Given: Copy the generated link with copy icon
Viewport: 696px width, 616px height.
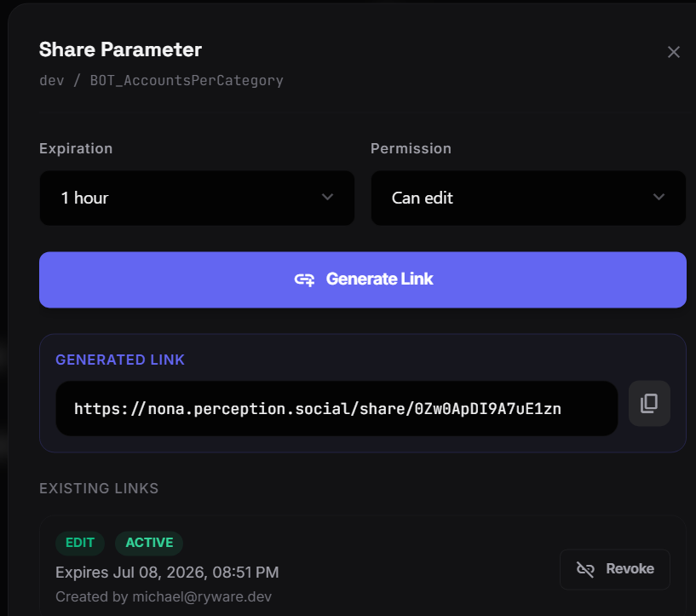Looking at the screenshot, I should point(649,403).
